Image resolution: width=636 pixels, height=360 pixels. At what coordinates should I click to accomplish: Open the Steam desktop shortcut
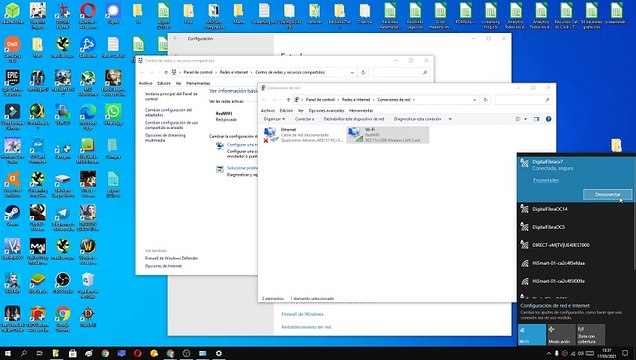pos(12,215)
